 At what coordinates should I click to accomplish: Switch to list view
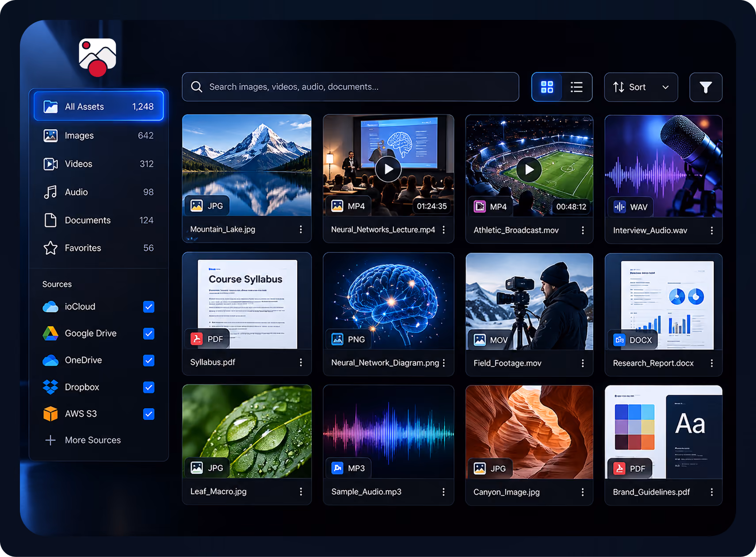pyautogui.click(x=577, y=87)
